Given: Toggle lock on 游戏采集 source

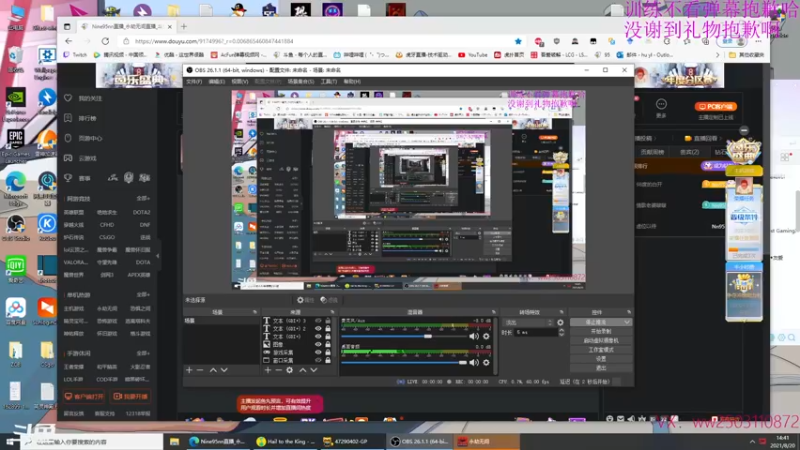Looking at the screenshot, I should (x=328, y=352).
